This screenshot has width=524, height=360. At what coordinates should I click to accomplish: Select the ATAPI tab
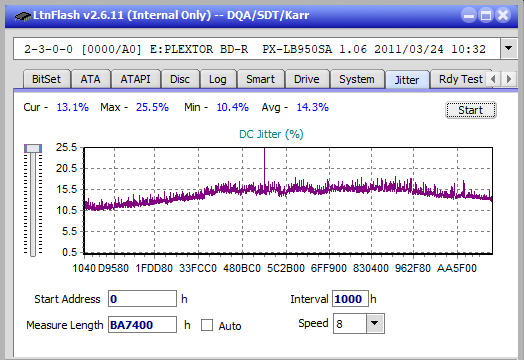click(135, 79)
